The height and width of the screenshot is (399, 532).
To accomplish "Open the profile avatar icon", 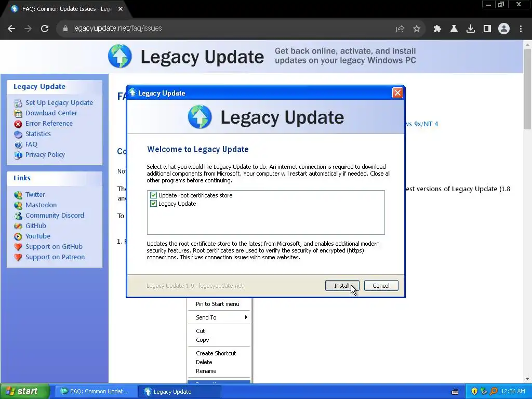I will [x=504, y=29].
